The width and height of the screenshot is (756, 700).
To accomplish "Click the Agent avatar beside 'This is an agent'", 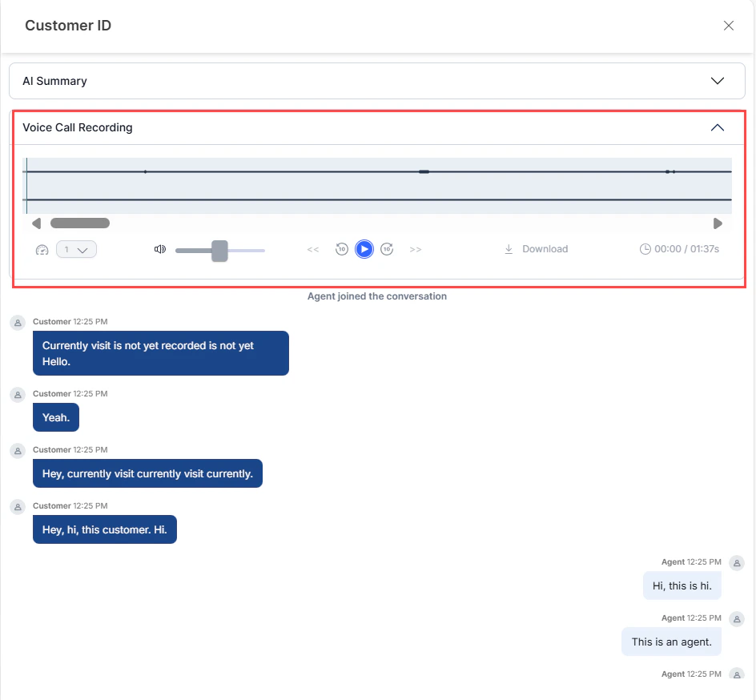I will coord(737,618).
